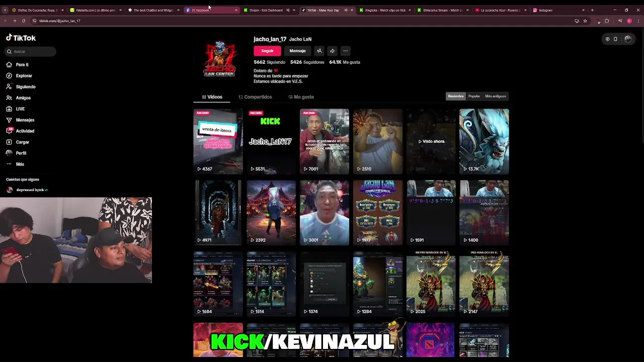The image size is (644, 362).
Task: Click the address bar URL
Action: click(60, 21)
